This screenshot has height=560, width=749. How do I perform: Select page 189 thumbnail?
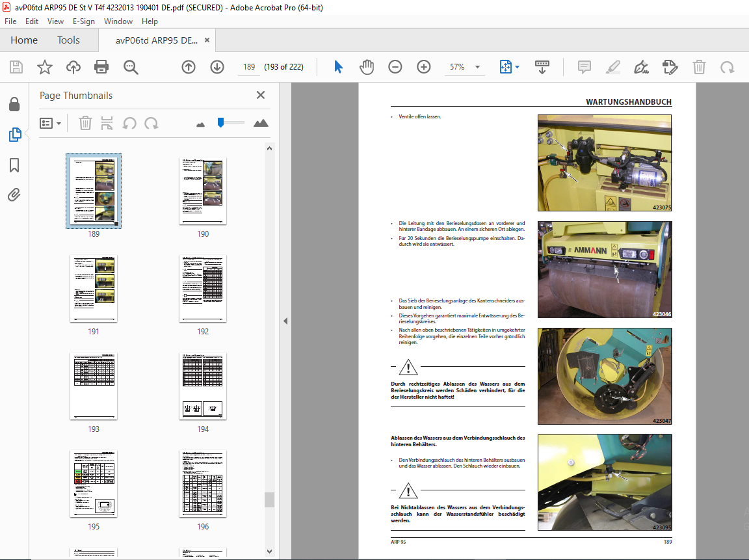(94, 191)
